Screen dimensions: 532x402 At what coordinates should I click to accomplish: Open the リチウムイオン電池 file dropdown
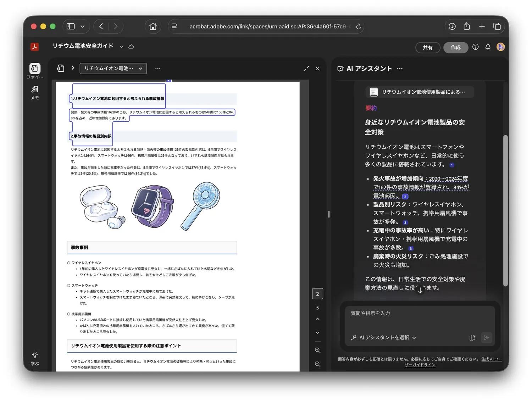[113, 68]
